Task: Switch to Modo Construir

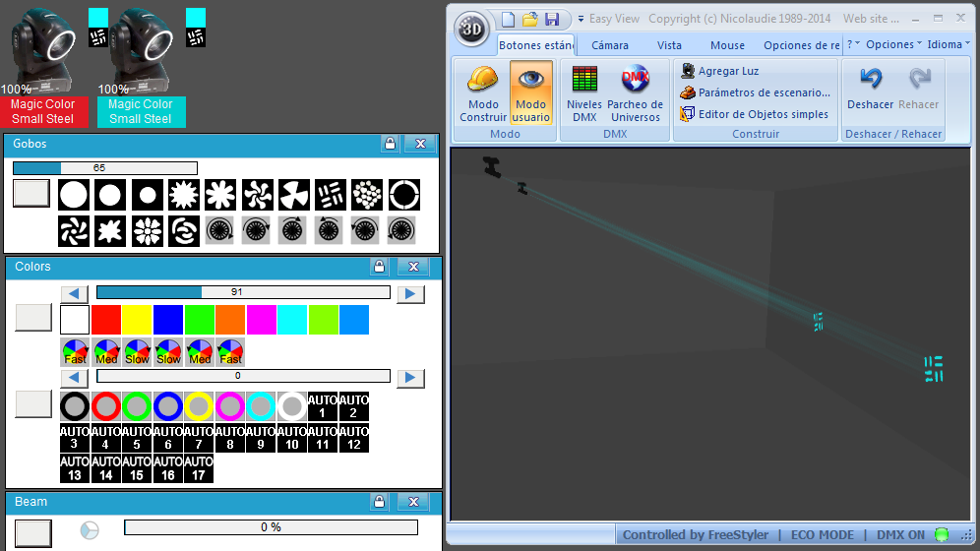Action: [x=482, y=93]
